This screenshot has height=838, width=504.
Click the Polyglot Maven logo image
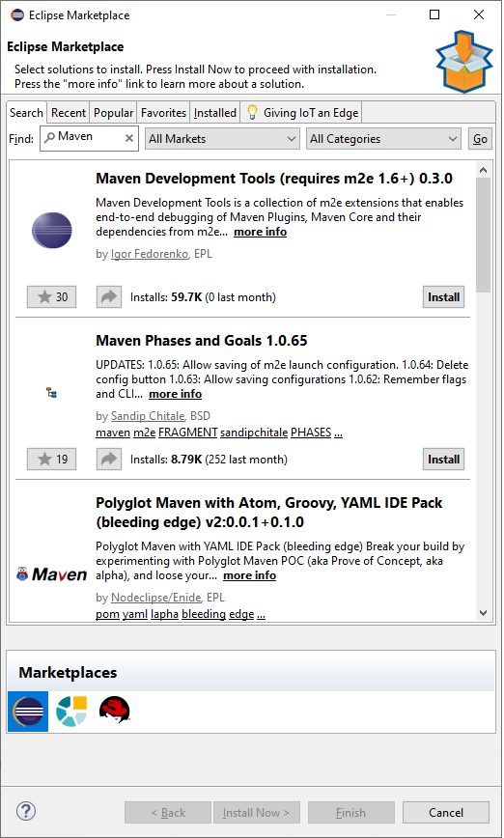pyautogui.click(x=51, y=574)
